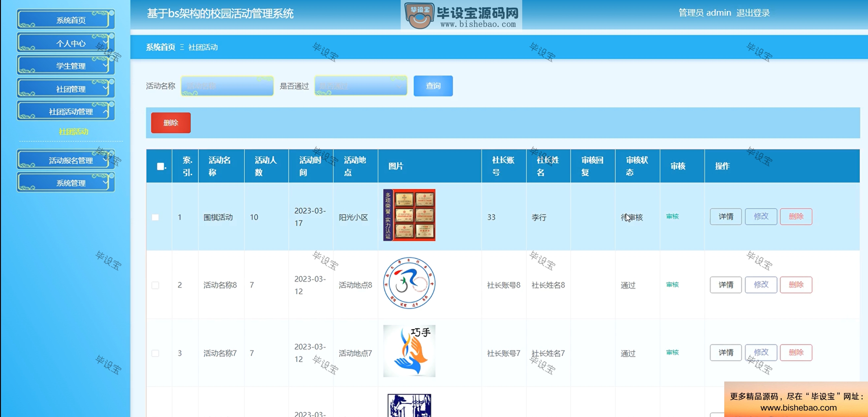Open the 围棋活动 certificate image thumbnail

point(409,215)
